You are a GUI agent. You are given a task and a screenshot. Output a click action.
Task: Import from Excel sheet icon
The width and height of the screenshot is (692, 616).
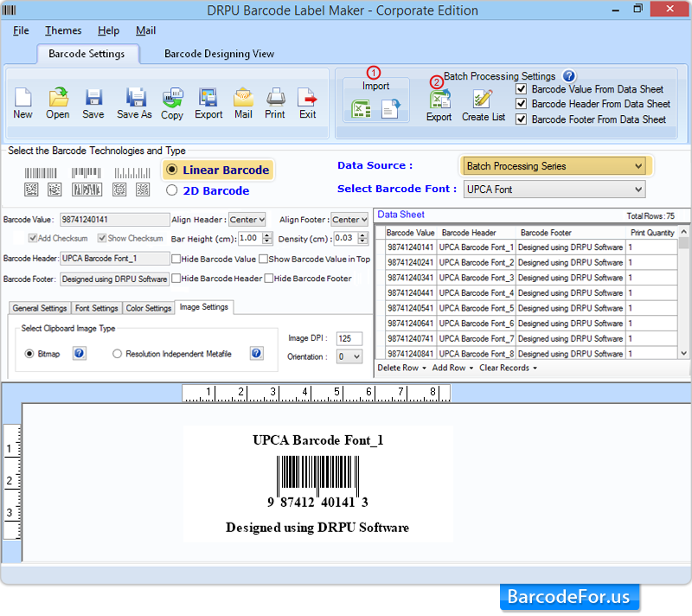(361, 109)
